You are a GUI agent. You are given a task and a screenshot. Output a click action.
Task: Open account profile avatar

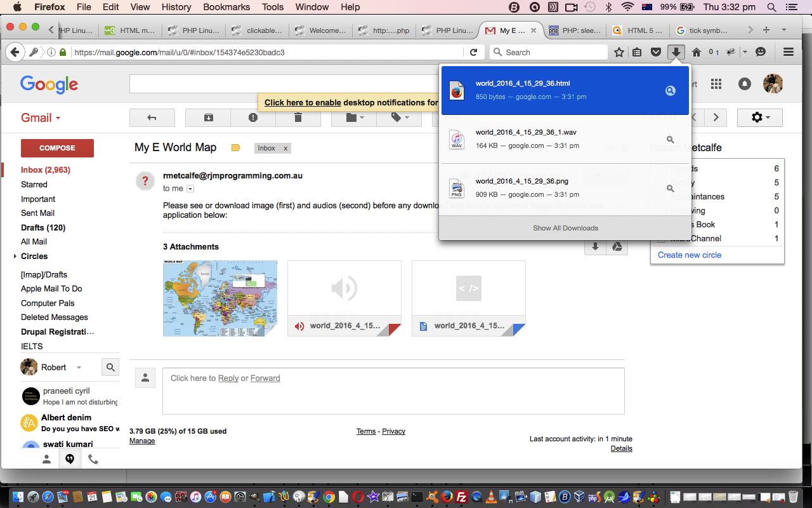click(x=773, y=84)
